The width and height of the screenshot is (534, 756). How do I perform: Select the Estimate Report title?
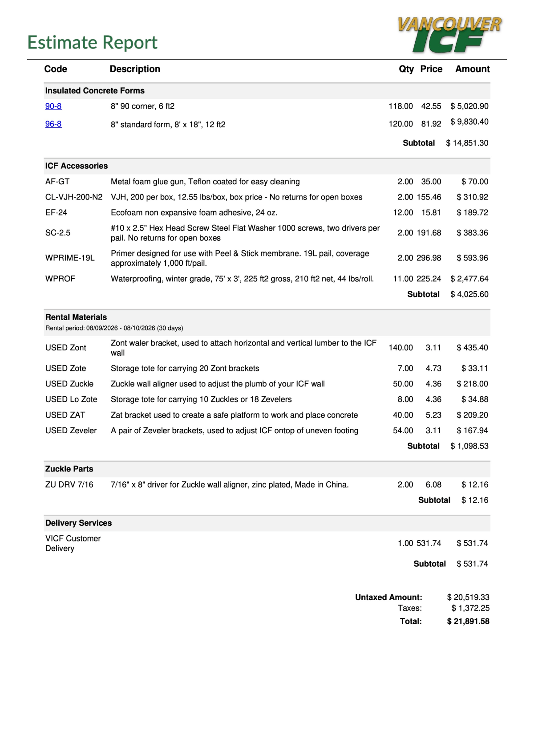(93, 43)
